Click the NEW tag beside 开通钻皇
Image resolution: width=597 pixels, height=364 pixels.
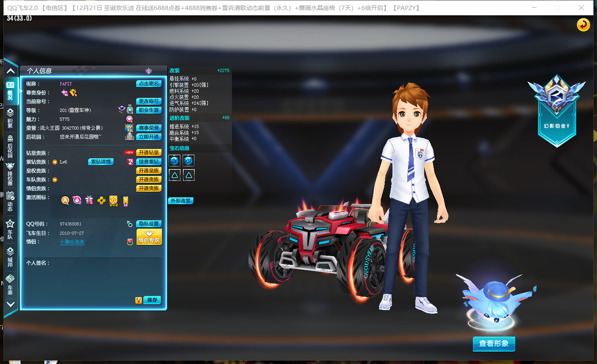pyautogui.click(x=129, y=153)
